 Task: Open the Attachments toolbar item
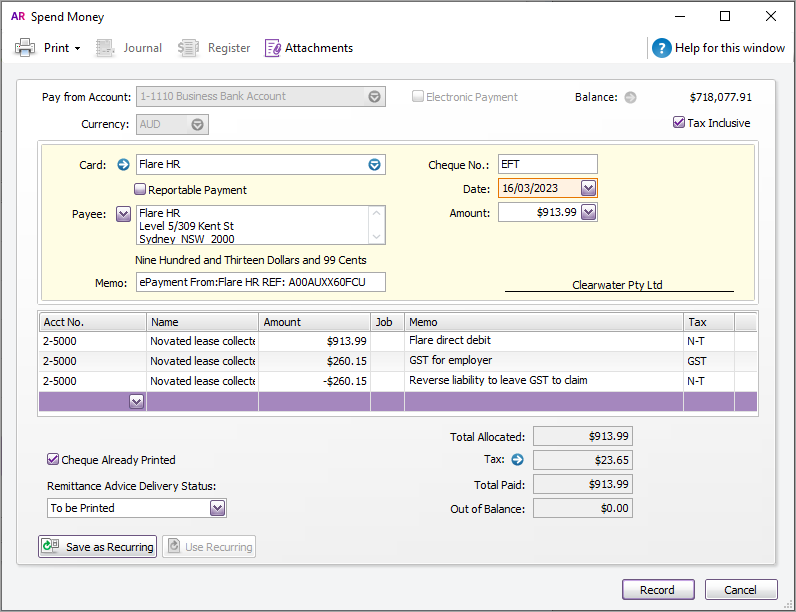pos(308,48)
